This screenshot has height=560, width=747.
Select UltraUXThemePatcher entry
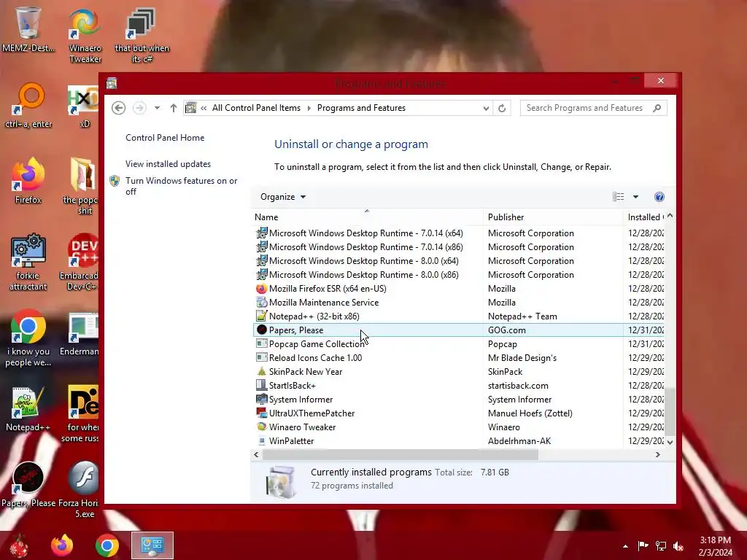point(459,413)
